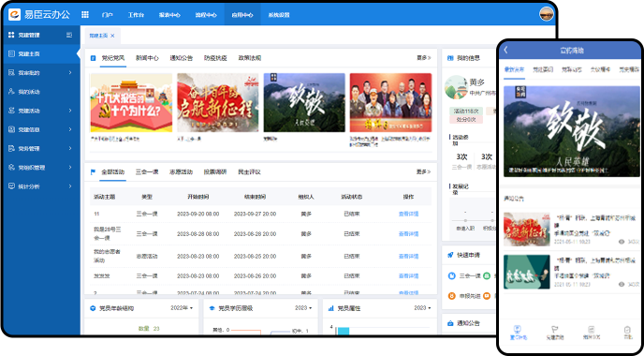Viewport: 644px width, 356px height.
Task: Open the 民主评议 activity tab
Action: (x=249, y=171)
